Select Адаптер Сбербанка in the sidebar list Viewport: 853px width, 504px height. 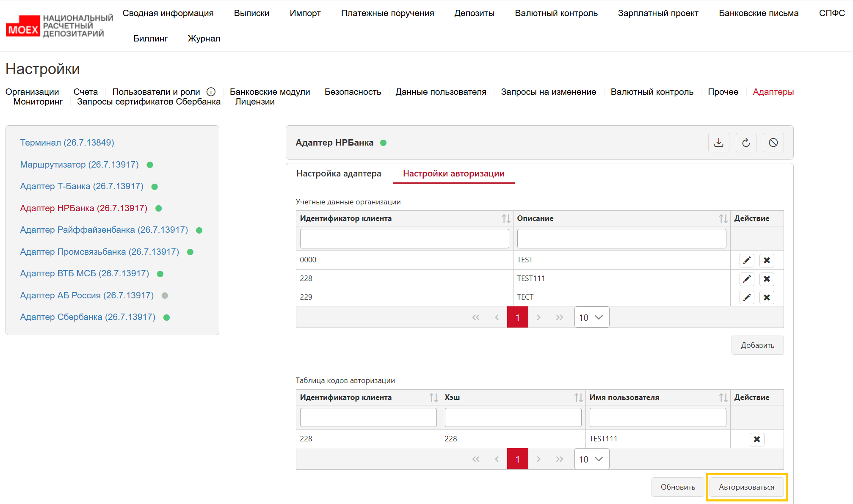pos(88,317)
